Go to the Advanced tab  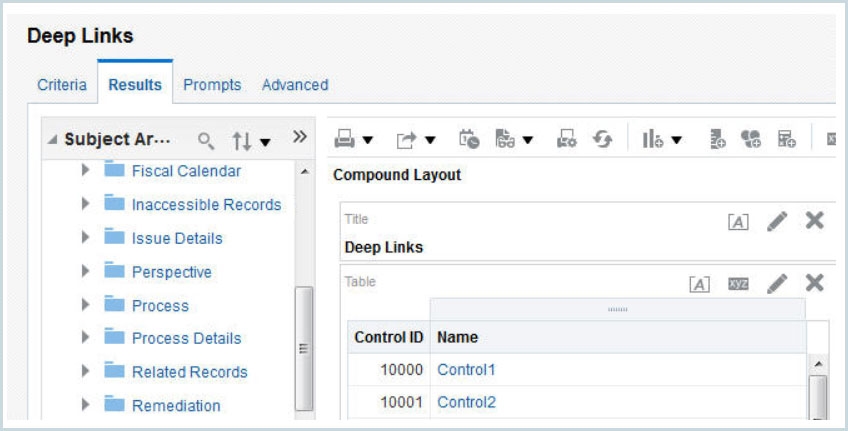294,85
